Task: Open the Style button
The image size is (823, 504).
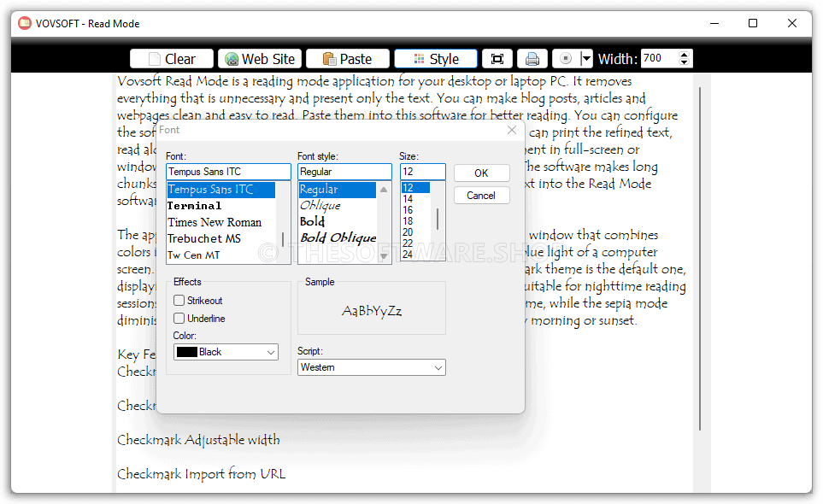Action: point(436,59)
